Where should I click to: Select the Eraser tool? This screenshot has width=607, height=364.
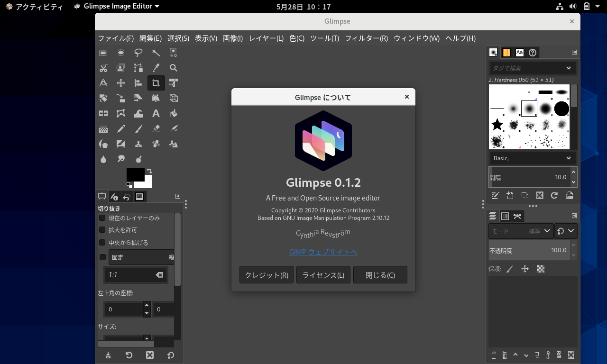(x=156, y=128)
